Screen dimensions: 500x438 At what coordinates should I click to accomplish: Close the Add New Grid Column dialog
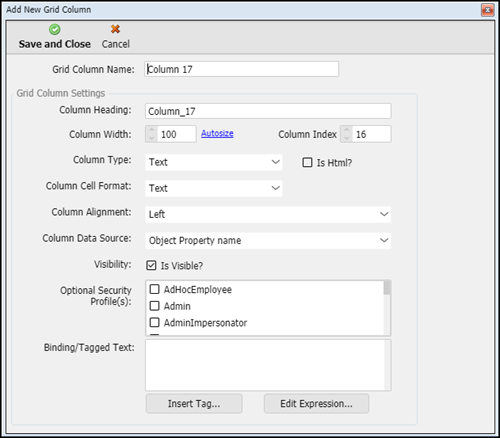click(487, 10)
